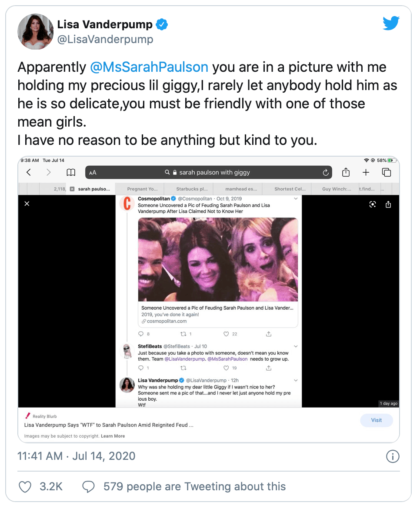Image resolution: width=420 pixels, height=509 pixels.
Task: Click Safari's back arrow
Action: tap(29, 173)
